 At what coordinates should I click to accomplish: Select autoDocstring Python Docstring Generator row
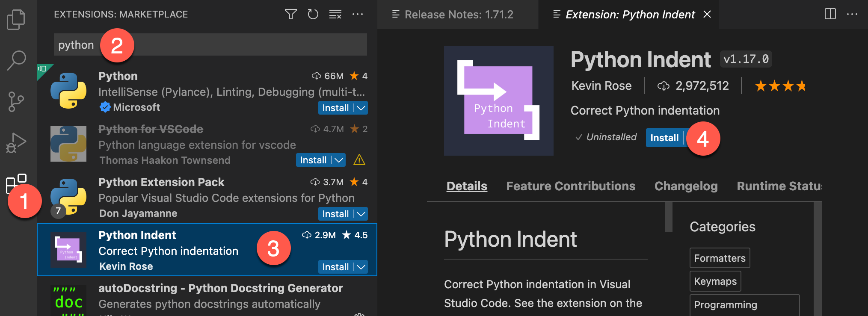point(207,296)
